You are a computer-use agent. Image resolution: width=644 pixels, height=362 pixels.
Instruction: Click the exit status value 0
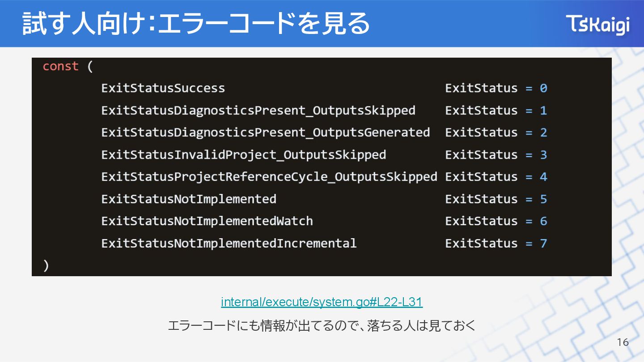click(543, 88)
